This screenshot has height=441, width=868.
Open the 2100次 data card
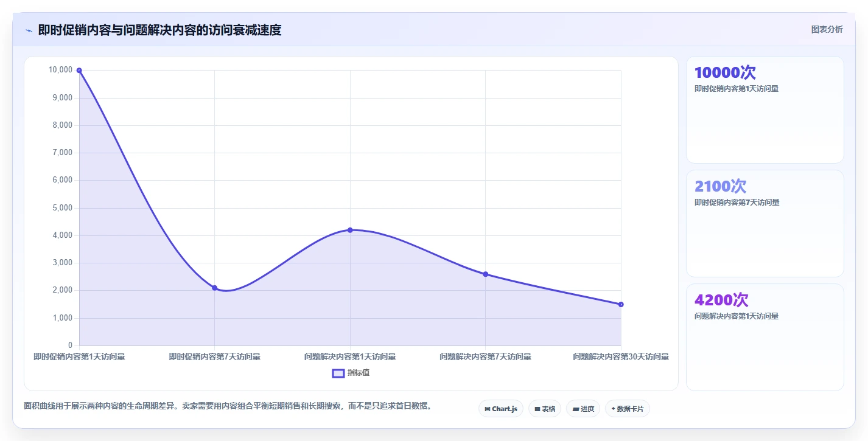765,223
